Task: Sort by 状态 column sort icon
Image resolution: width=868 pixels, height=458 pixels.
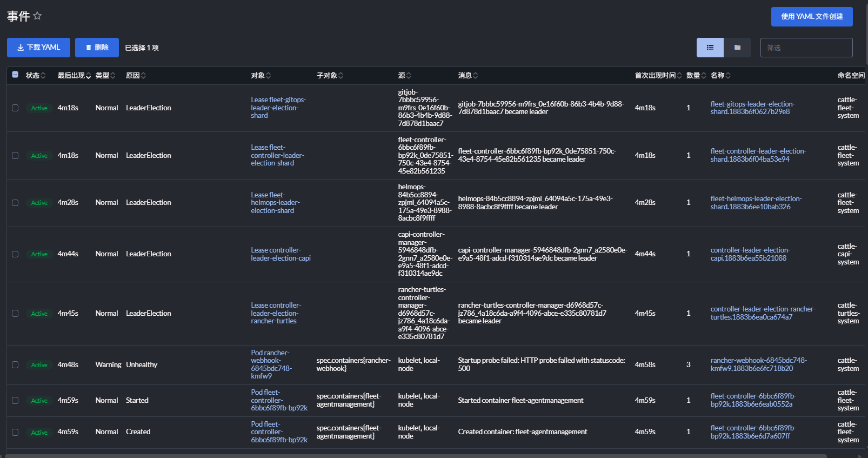Action: (43, 76)
